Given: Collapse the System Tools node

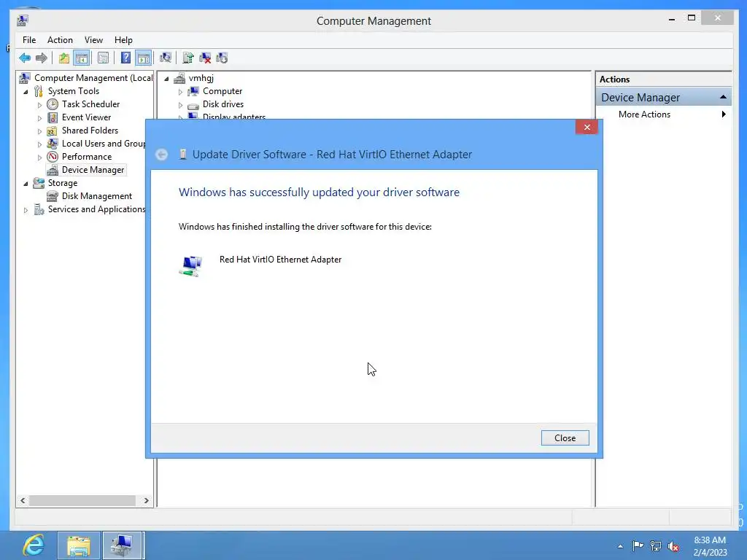Looking at the screenshot, I should [x=26, y=91].
